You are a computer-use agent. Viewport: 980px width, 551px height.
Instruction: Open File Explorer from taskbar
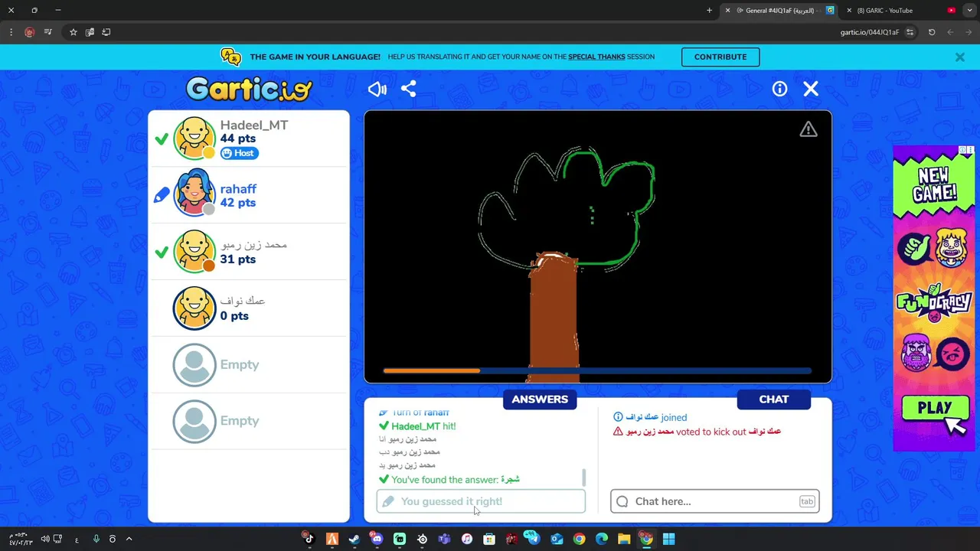(x=623, y=539)
